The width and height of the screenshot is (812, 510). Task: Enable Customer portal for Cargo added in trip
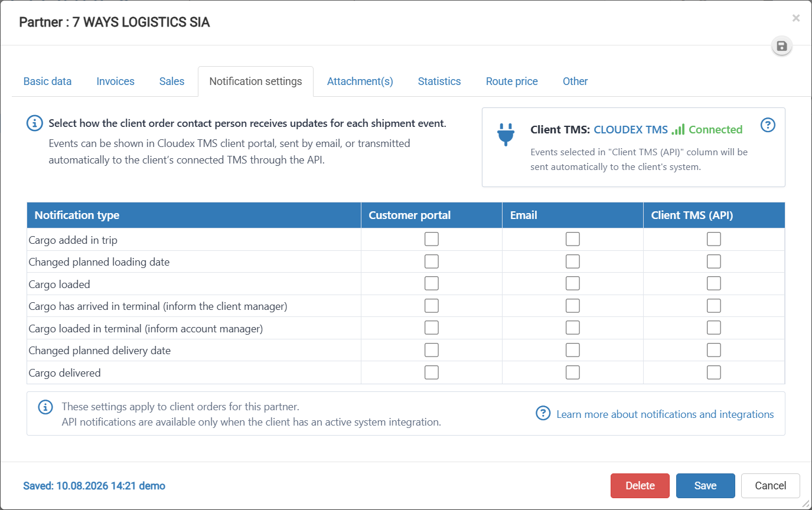coord(432,239)
